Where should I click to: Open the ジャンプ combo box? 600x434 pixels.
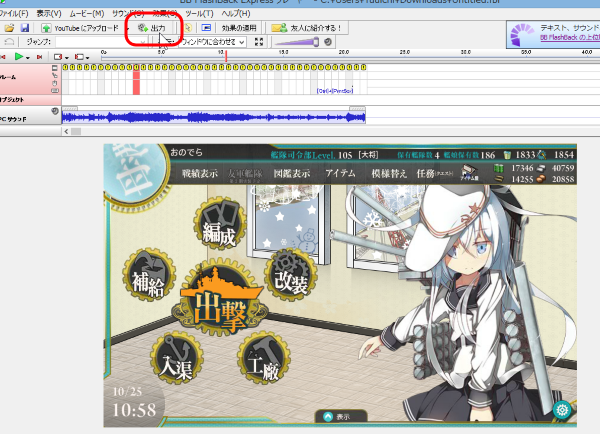101,42
